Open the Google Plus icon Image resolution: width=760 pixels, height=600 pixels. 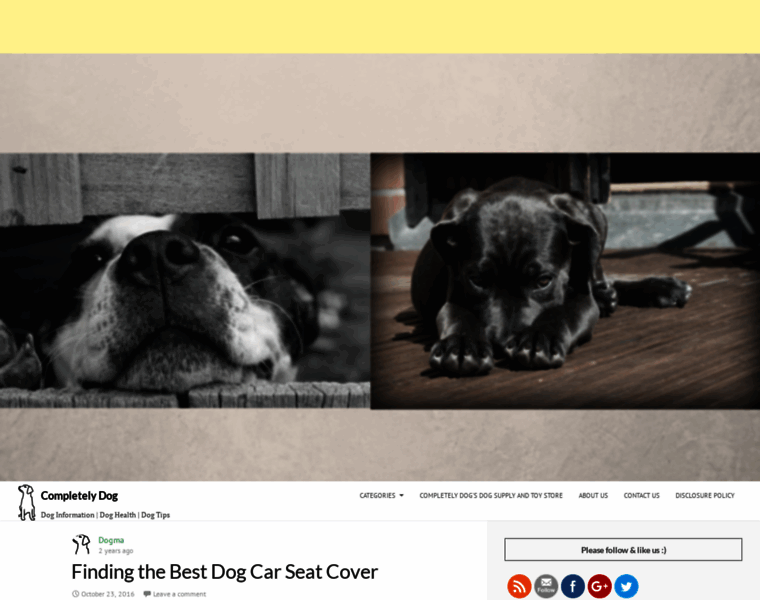click(599, 586)
